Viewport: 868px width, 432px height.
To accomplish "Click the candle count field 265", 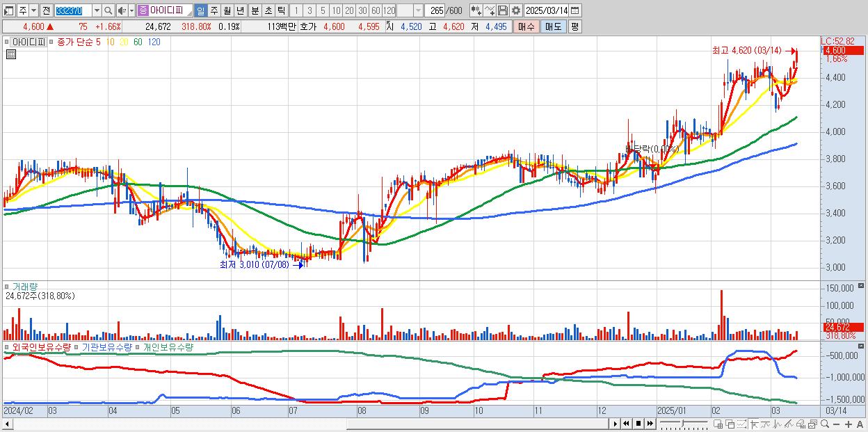I will (436, 10).
